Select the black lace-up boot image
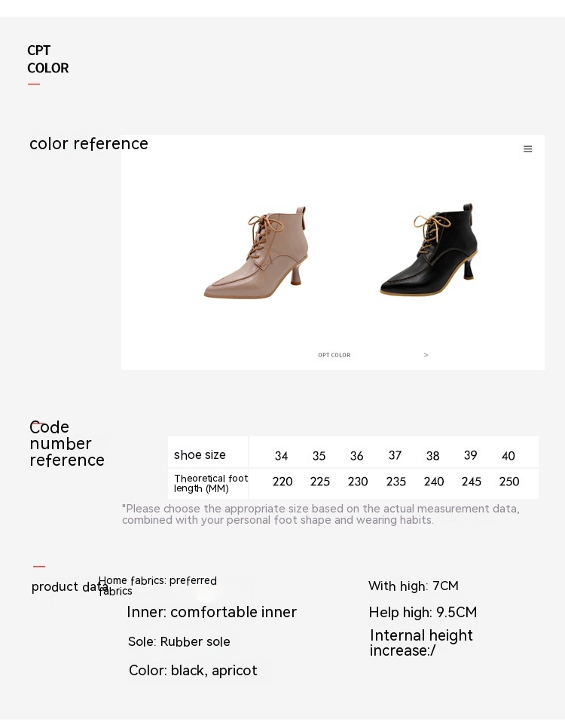Viewport: 565px width, 728px height. (x=429, y=249)
